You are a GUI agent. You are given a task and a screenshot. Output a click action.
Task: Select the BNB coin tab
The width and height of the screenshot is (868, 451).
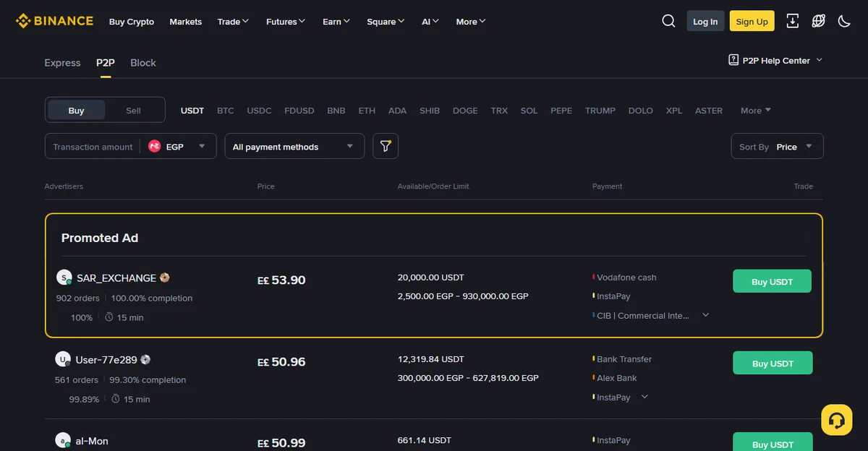pos(336,111)
